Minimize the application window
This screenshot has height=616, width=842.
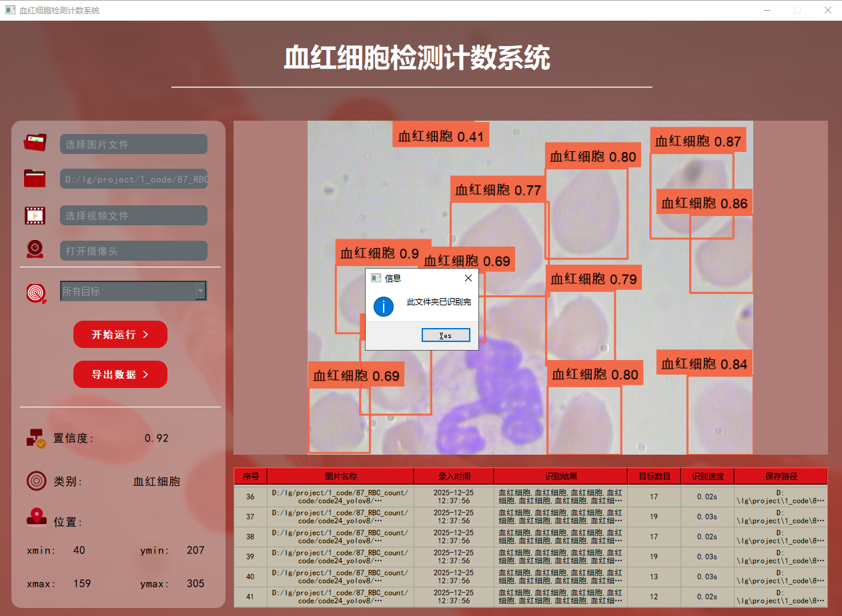tap(766, 10)
